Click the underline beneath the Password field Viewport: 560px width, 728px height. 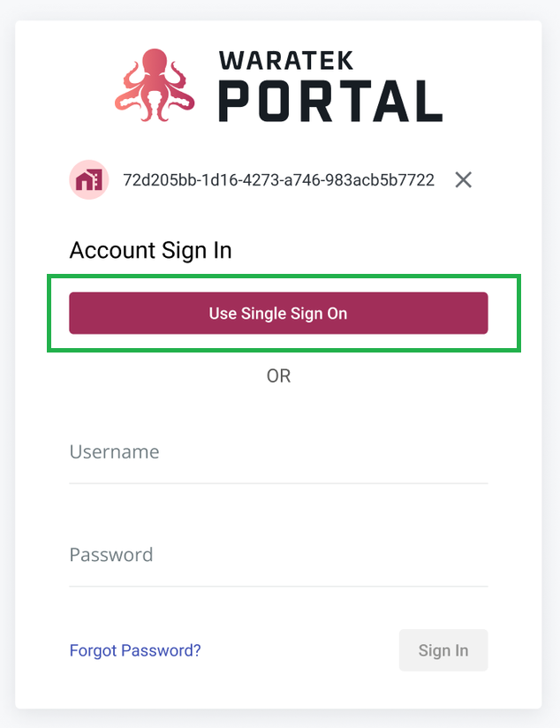click(278, 587)
